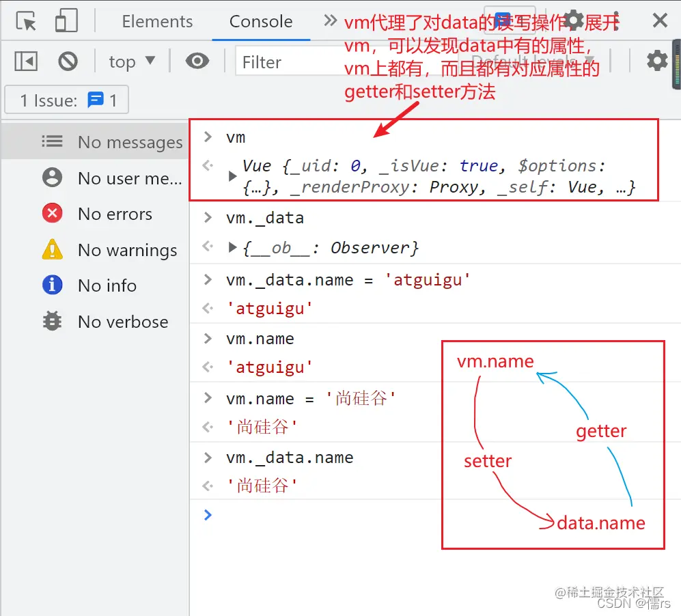Viewport: 681px width, 616px height.
Task: Expand the Vue object output
Action: [232, 176]
